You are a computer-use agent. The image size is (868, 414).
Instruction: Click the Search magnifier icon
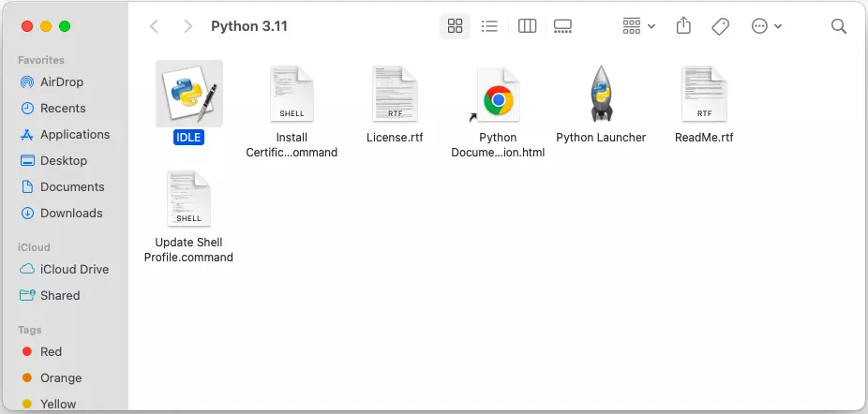click(839, 26)
